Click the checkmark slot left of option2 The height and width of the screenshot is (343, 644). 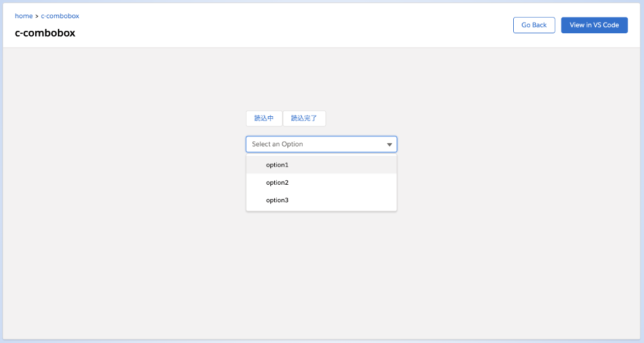[257, 183]
